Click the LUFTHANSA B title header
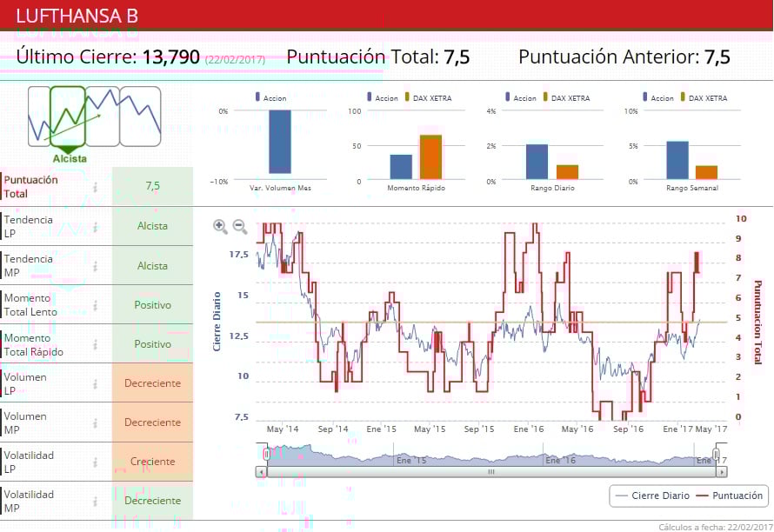774x532 pixels. tap(77, 16)
